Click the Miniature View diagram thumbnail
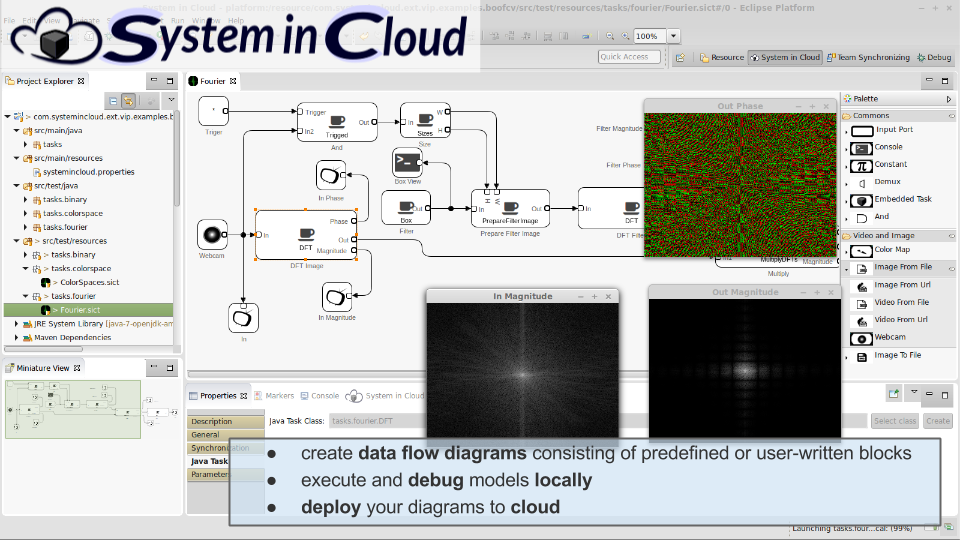 click(73, 410)
